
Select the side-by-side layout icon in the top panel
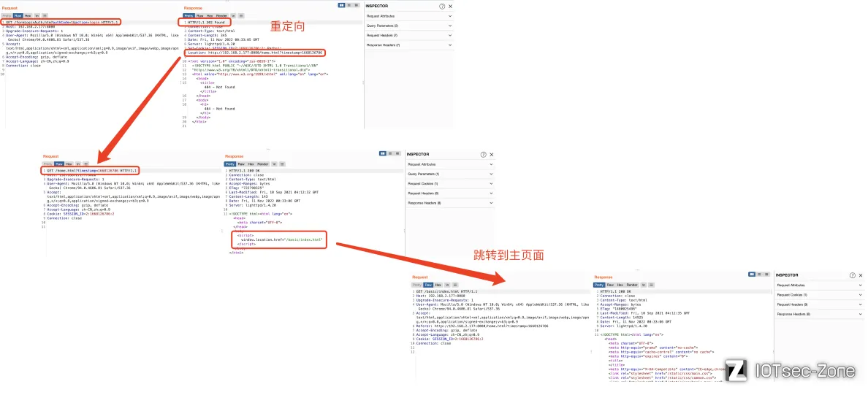(x=342, y=5)
